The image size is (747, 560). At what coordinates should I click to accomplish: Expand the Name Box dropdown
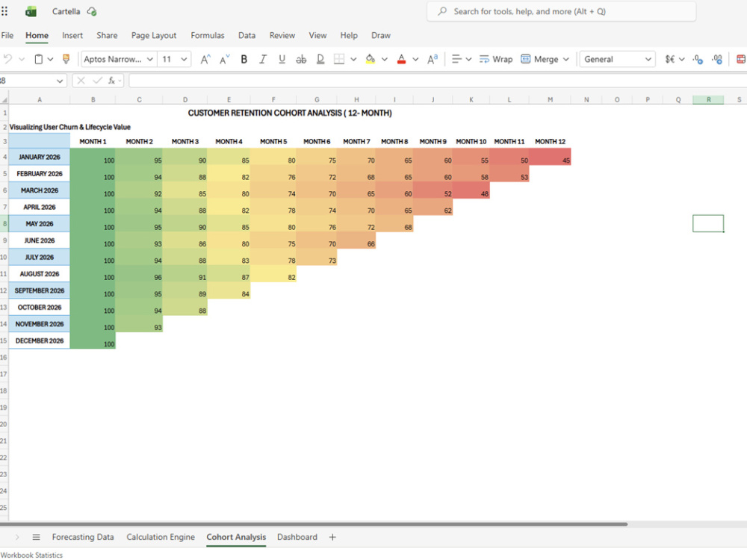coord(60,81)
